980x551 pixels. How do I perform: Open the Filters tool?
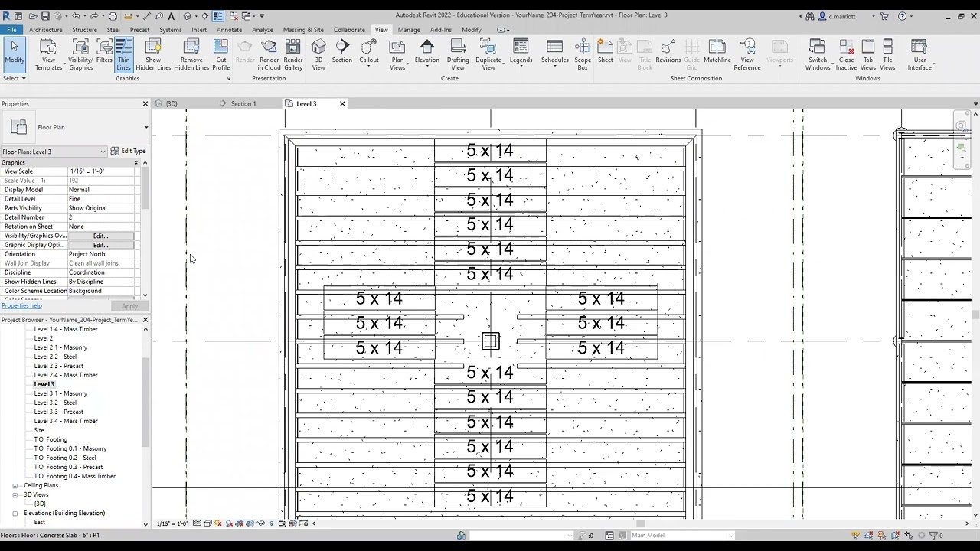104,54
